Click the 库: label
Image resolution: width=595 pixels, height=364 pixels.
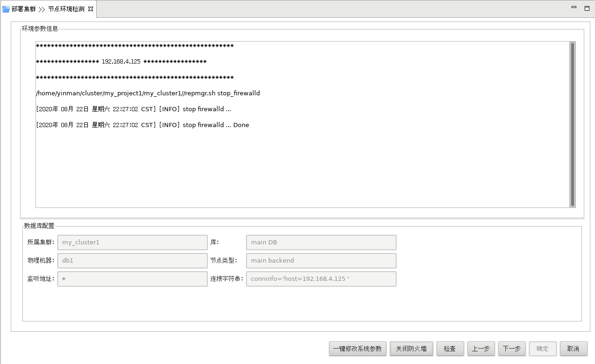coord(215,243)
